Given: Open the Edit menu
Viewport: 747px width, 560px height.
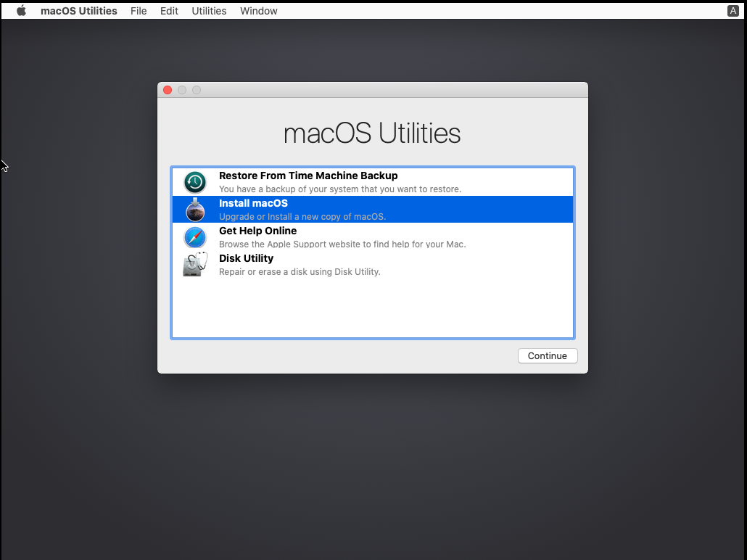Looking at the screenshot, I should [169, 10].
